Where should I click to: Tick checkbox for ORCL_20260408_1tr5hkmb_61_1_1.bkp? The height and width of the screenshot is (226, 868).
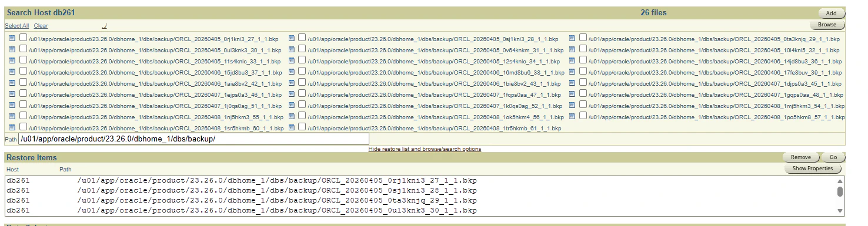(302, 127)
